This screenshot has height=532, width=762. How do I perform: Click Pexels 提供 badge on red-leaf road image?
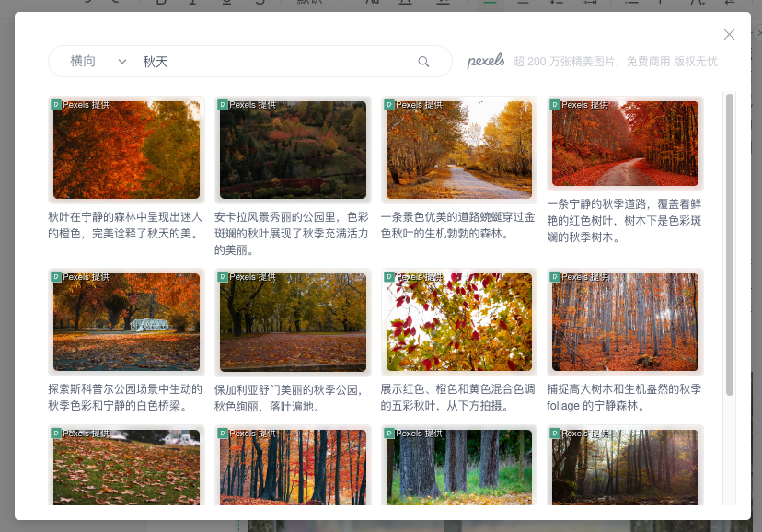tap(579, 104)
